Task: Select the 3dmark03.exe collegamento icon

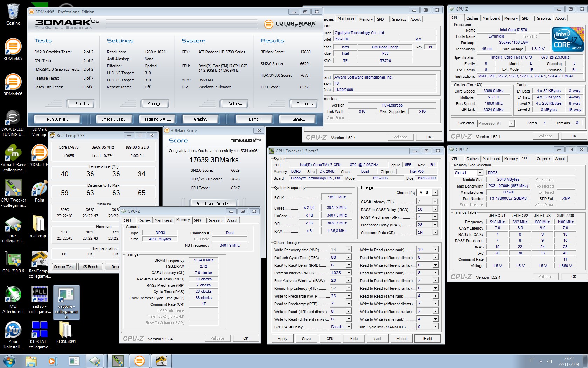Action: click(13, 158)
